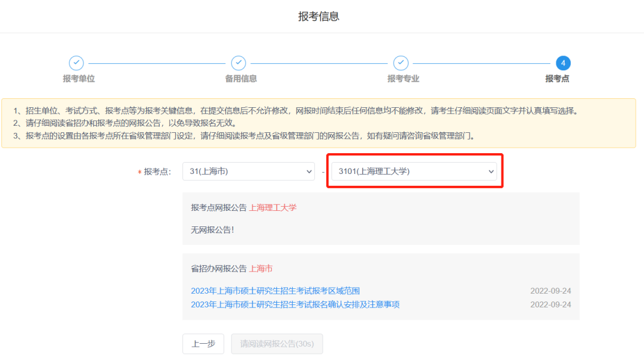Viewport: 644px width, 364px height.
Task: Click the 2022-09-24 date beside 报名确认安排
Action: tap(550, 304)
